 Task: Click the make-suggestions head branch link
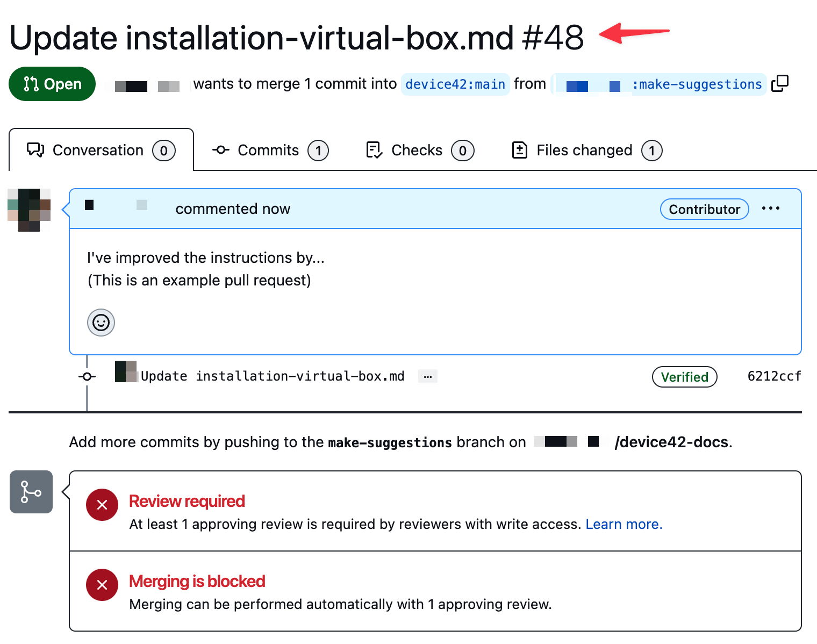click(x=697, y=84)
